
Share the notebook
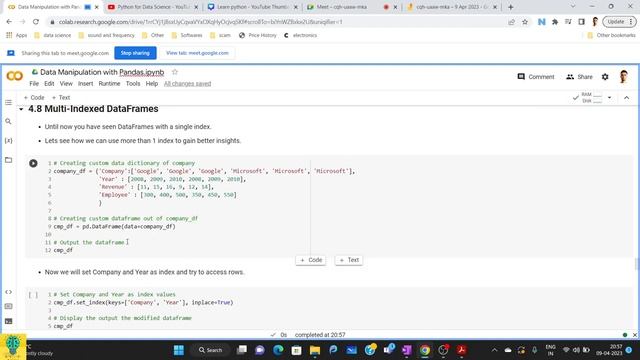point(579,77)
